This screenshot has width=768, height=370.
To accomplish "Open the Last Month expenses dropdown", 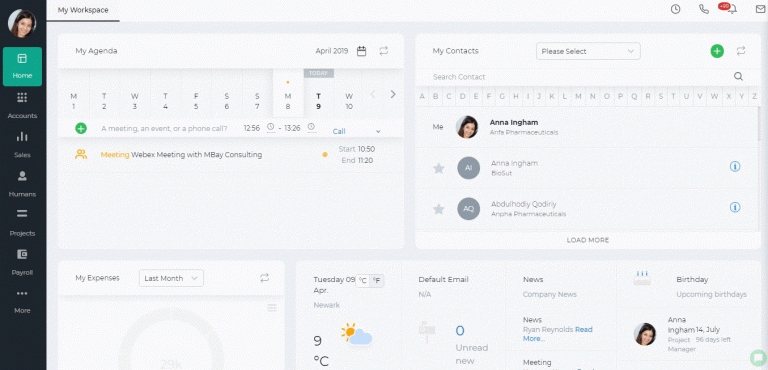I will [x=171, y=278].
